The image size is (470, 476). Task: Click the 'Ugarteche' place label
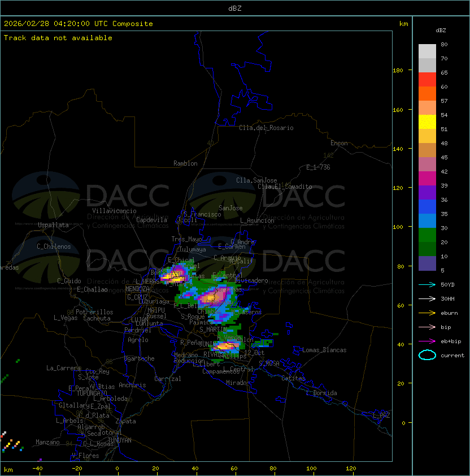pos(140,358)
